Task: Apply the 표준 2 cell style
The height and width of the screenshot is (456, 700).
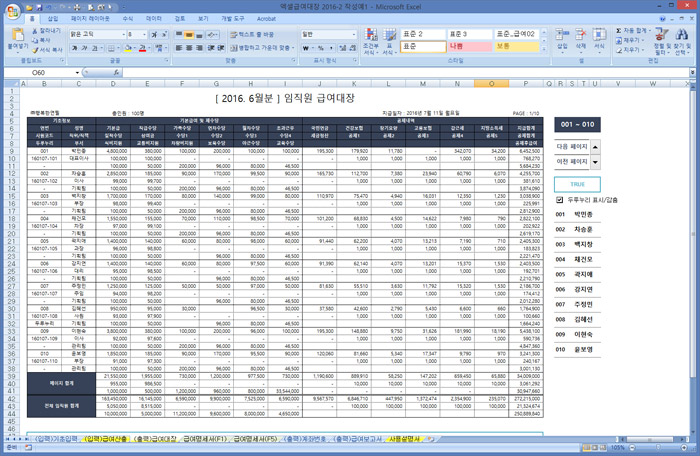Action: point(423,34)
